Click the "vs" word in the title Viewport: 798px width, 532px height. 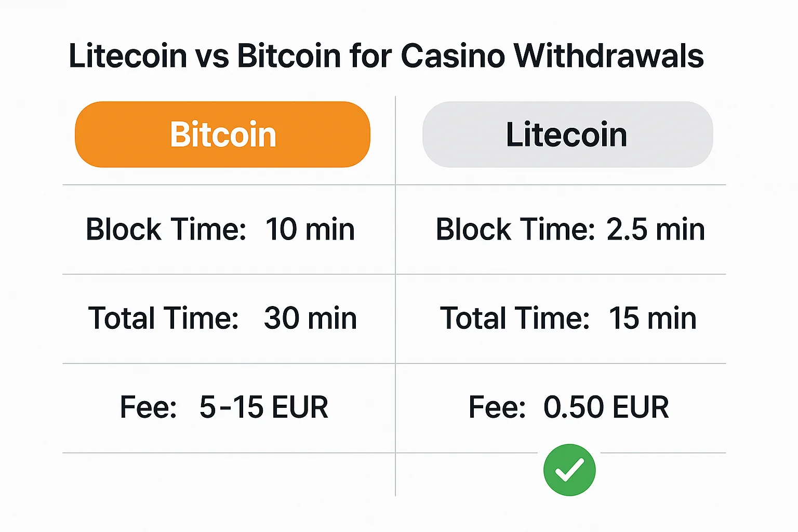(x=212, y=56)
